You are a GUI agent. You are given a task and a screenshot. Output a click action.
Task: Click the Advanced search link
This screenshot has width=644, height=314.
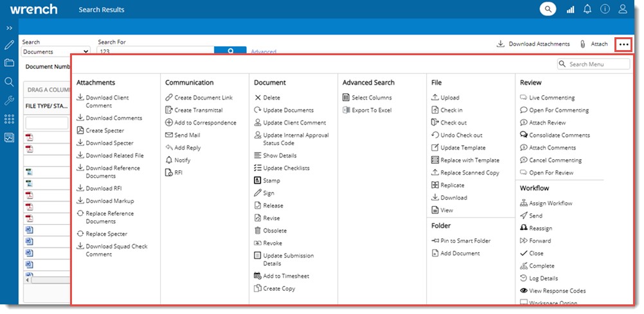264,52
